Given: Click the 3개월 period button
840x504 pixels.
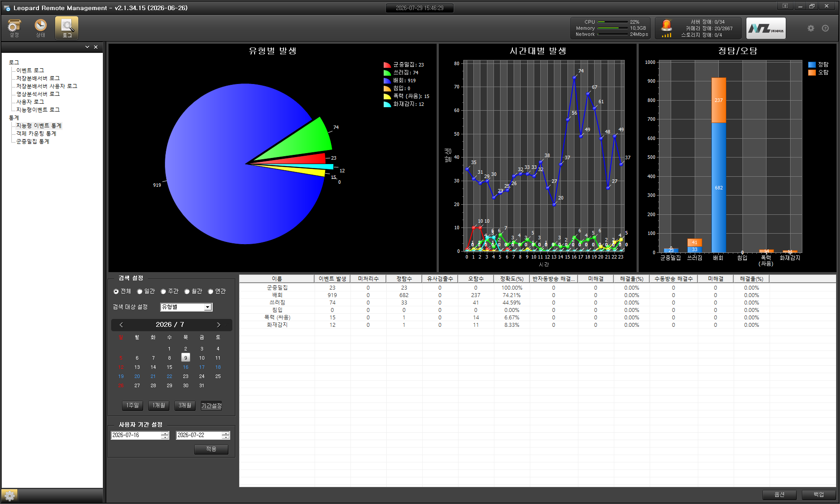Looking at the screenshot, I should point(185,406).
